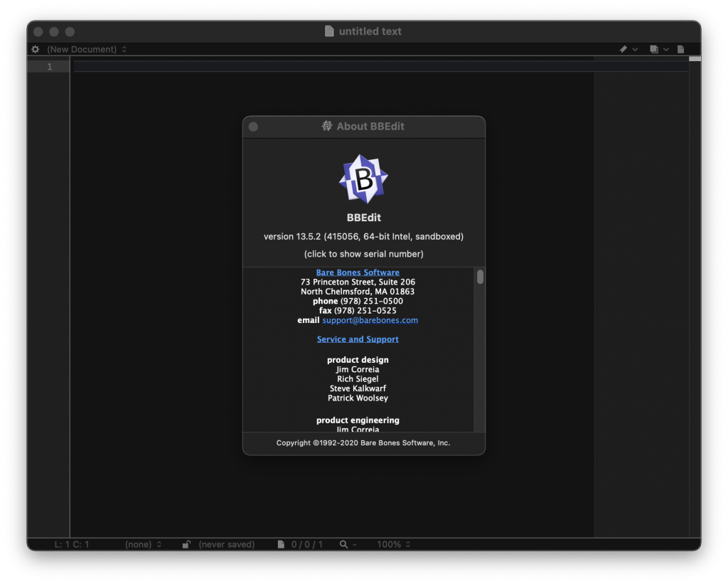Image resolution: width=728 pixels, height=584 pixels.
Task: Click the name Rich Siegel in credits
Action: pyautogui.click(x=358, y=379)
